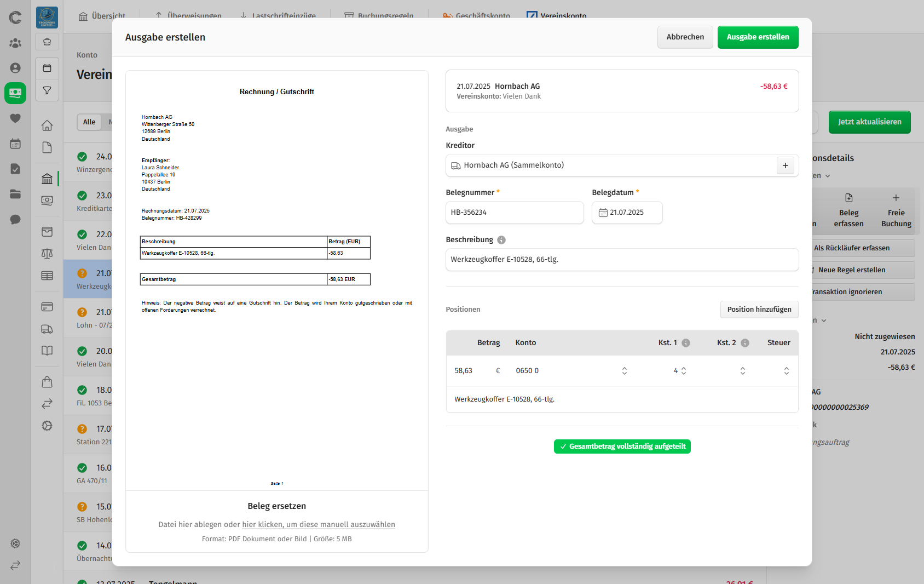
Task: Switch to the Vereinskonto tab
Action: (557, 16)
